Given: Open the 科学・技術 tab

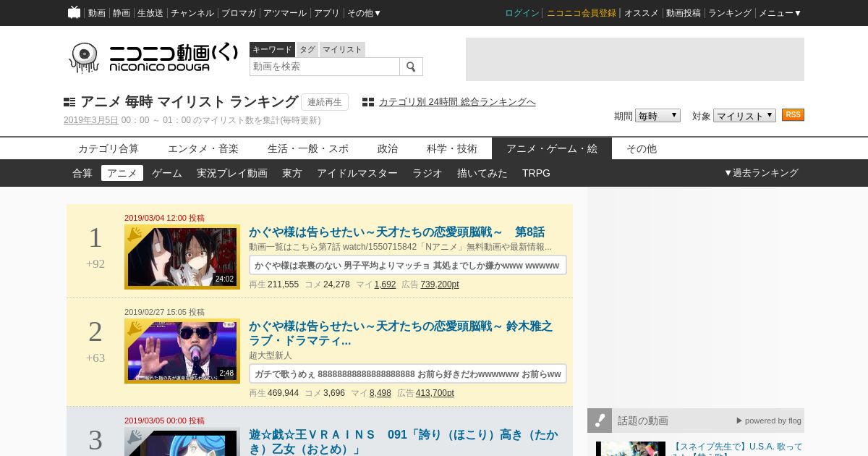Looking at the screenshot, I should [x=452, y=148].
